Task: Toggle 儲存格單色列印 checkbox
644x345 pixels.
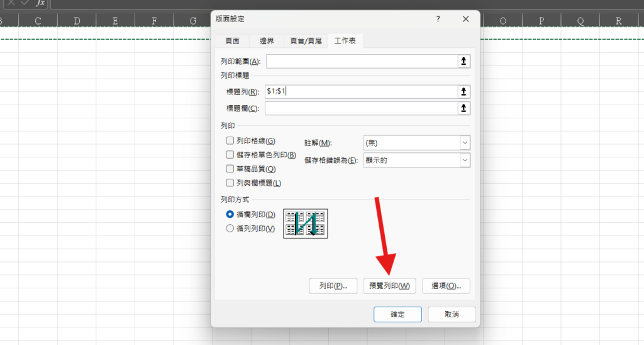Action: click(230, 155)
